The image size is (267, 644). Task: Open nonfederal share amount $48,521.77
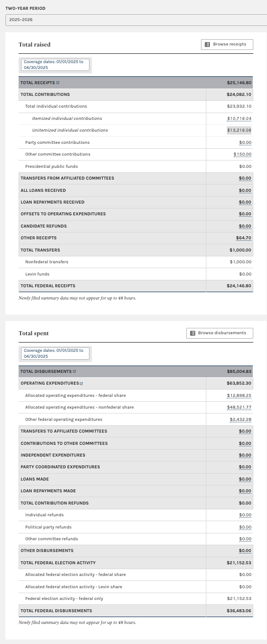(240, 407)
